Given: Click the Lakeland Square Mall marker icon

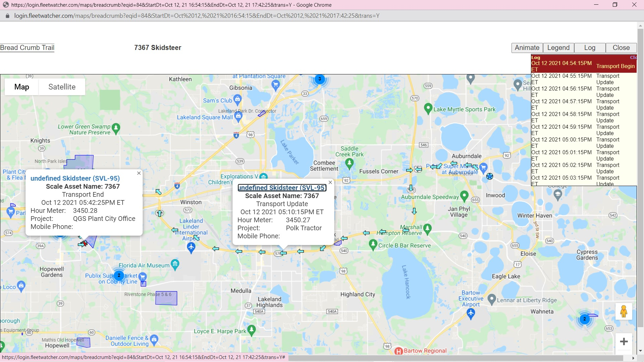Looking at the screenshot, I should click(238, 117).
